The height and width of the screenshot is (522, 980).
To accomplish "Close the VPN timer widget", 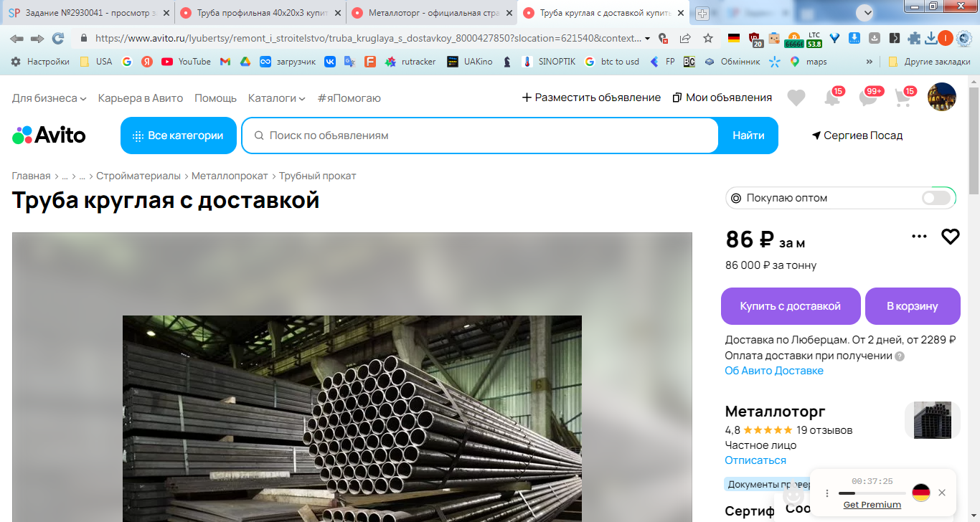I will (942, 493).
